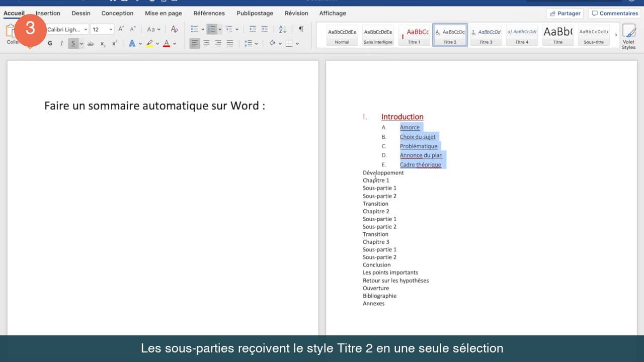
Task: Switch to the Conception tab
Action: coord(117,13)
